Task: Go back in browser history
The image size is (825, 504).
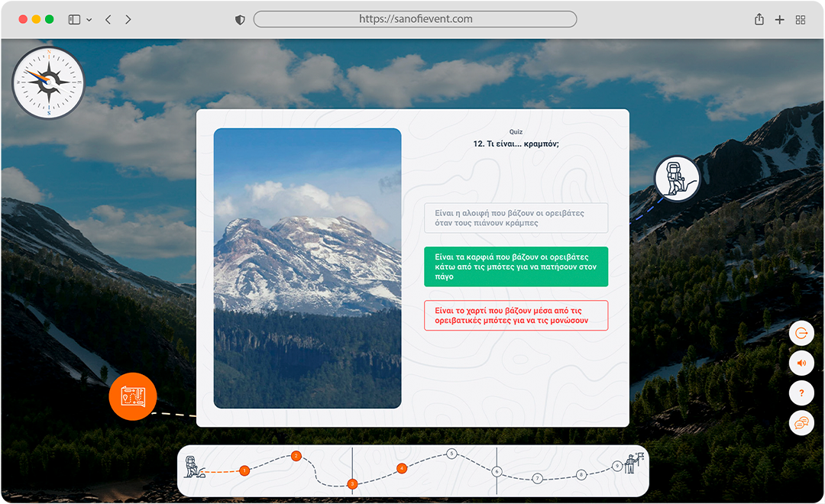Action: click(x=108, y=19)
